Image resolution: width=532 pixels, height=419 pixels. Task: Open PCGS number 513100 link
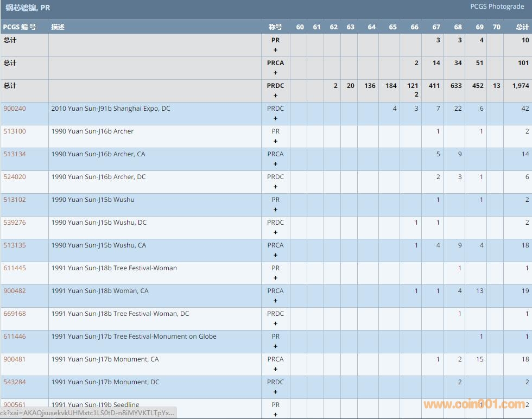pyautogui.click(x=15, y=131)
